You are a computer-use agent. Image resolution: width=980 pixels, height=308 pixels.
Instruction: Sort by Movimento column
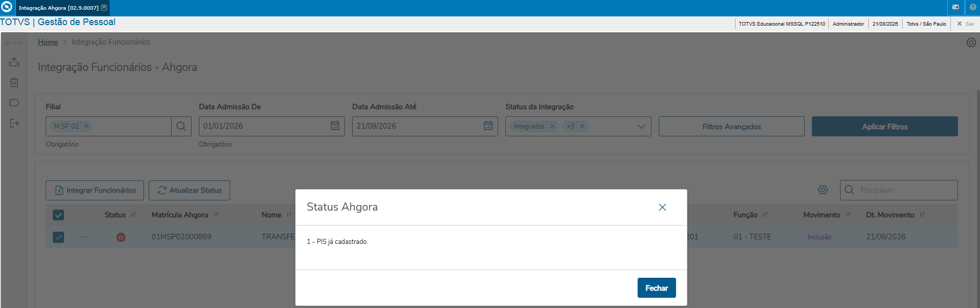(848, 215)
